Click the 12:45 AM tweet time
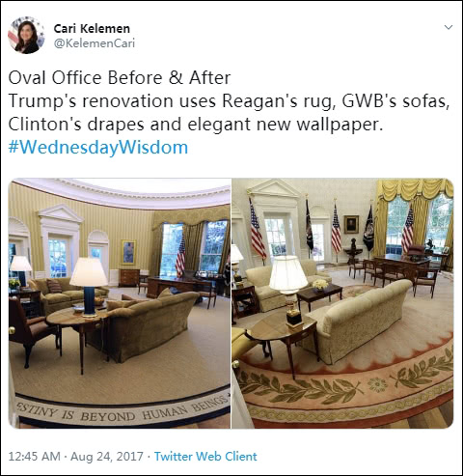This screenshot has height=476, width=463. click(34, 456)
